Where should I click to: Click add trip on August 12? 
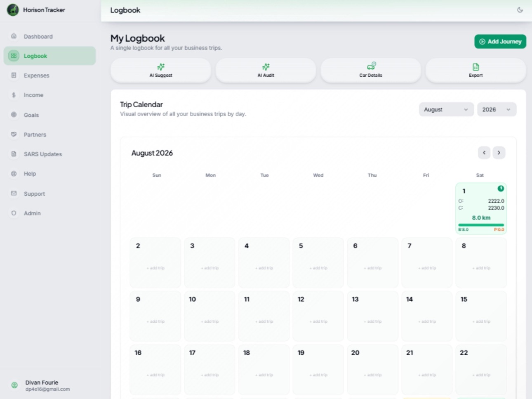click(x=318, y=321)
